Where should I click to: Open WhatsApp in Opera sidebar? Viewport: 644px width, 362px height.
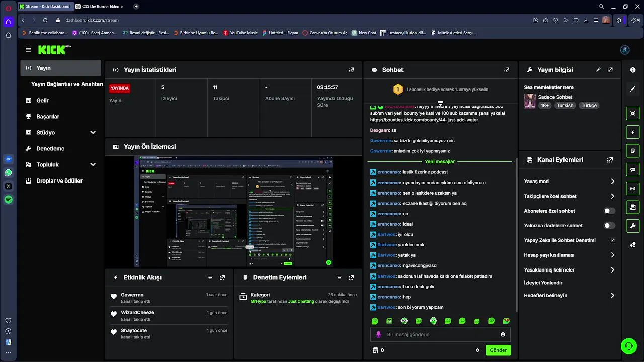[x=8, y=172]
